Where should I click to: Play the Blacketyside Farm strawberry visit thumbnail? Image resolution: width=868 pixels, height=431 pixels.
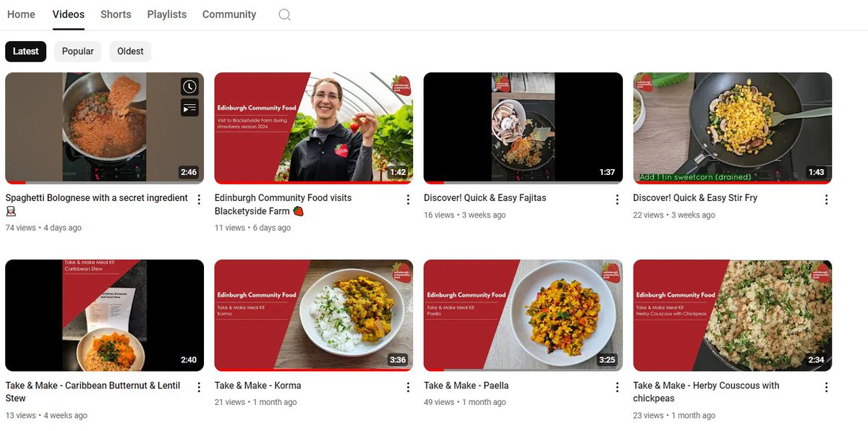[x=313, y=128]
